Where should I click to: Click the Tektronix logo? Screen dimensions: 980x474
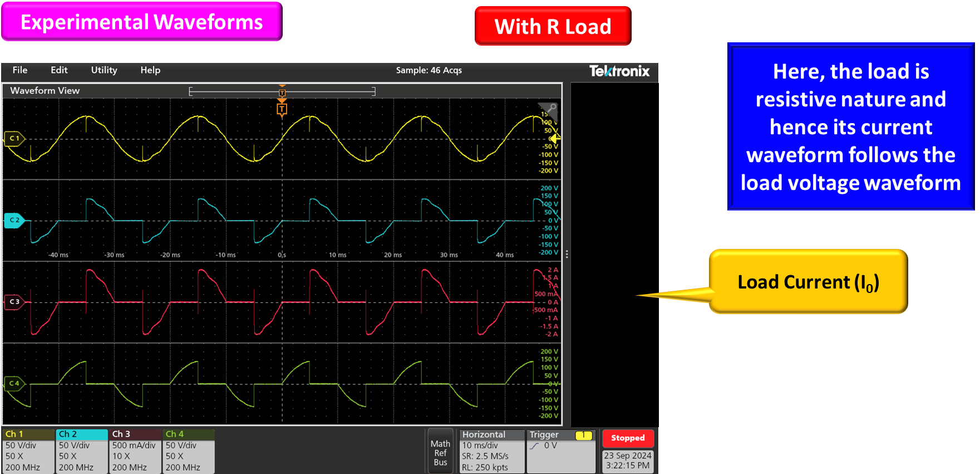point(619,71)
